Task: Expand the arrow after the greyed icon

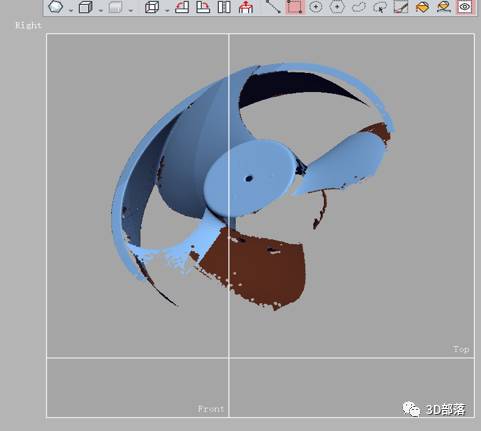Action: coord(131,10)
